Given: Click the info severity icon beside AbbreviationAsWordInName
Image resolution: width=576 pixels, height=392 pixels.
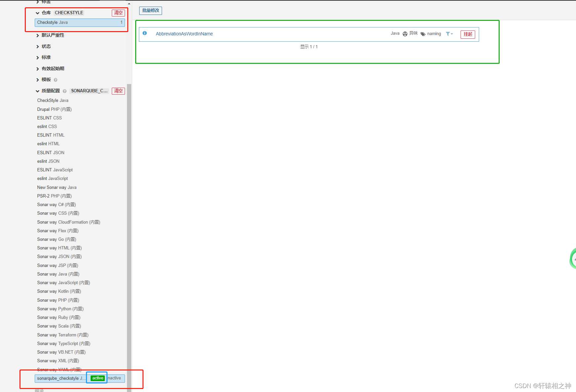Looking at the screenshot, I should [144, 33].
